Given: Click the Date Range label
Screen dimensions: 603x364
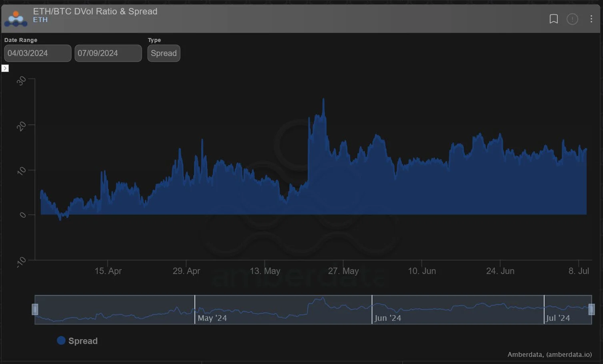Looking at the screenshot, I should [21, 40].
